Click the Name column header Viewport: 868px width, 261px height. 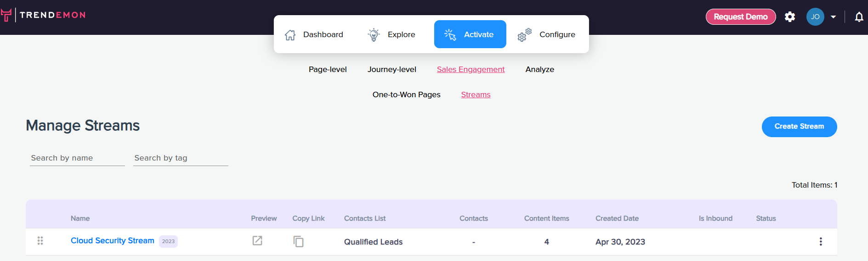click(80, 218)
